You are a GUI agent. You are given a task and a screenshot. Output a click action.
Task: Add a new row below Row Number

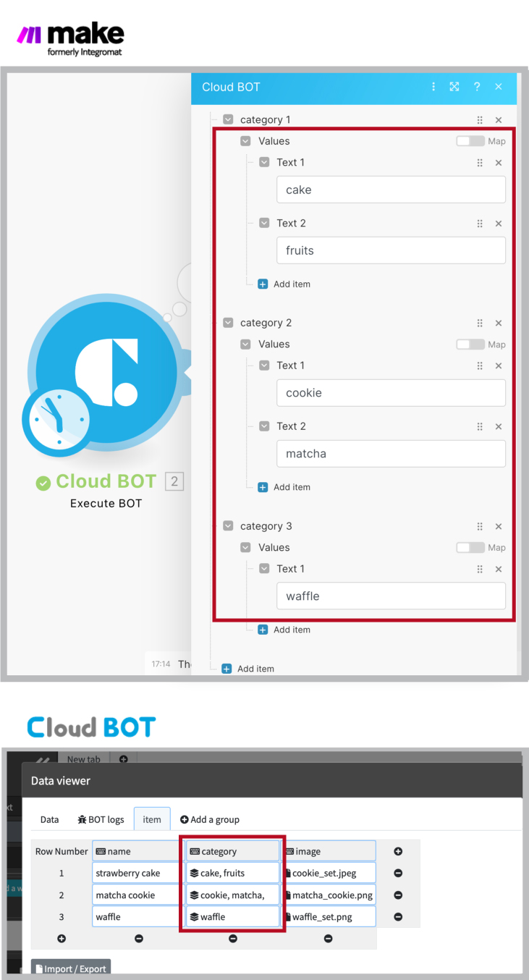coord(62,939)
